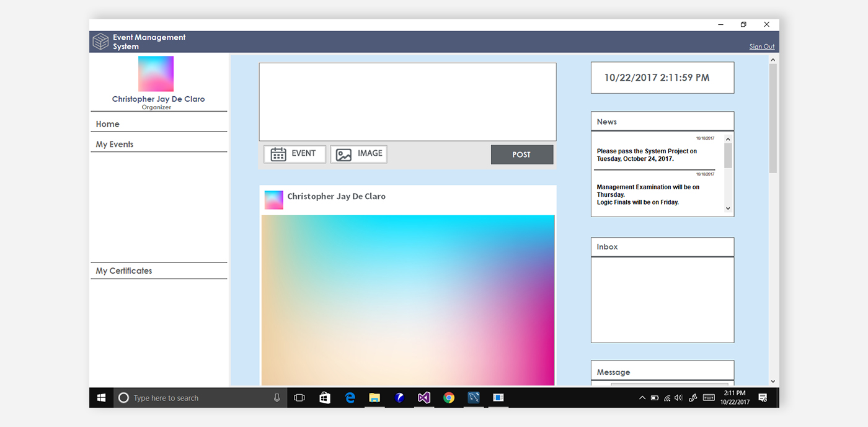Click the sidebar profile avatar picture
The width and height of the screenshot is (868, 427).
[x=156, y=74]
